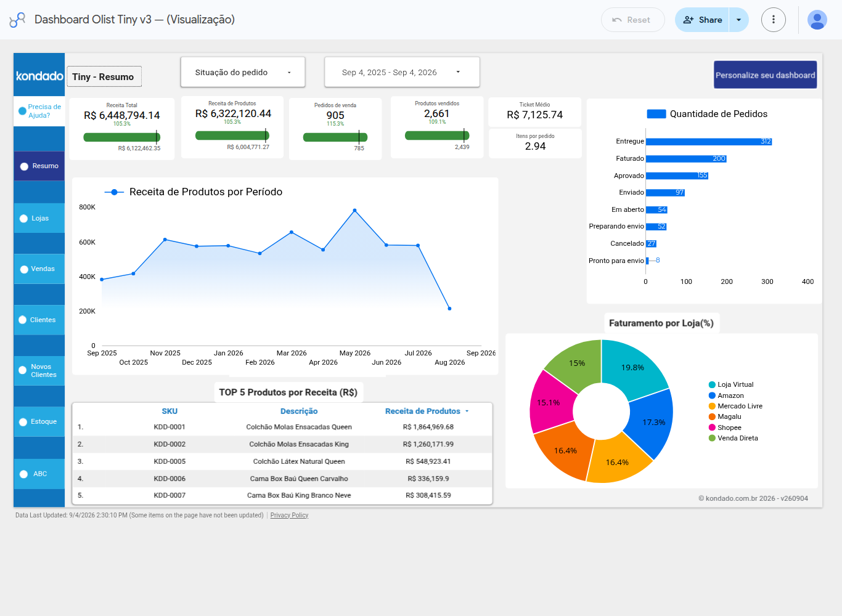Open the Privacy Policy link
Viewport: 842px width, 616px height.
tap(289, 516)
